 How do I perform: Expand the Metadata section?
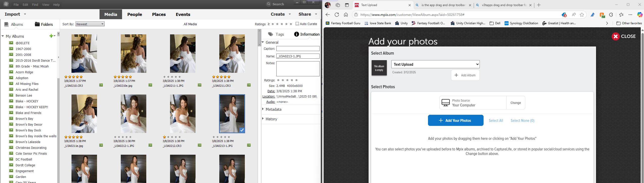pos(263,109)
